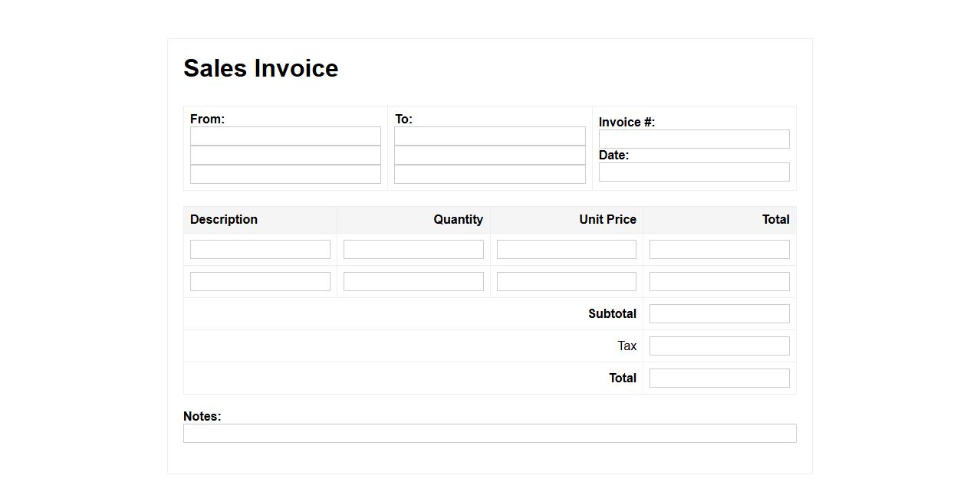This screenshot has height=498, width=980.
Task: Select the second From address line
Action: (x=285, y=156)
